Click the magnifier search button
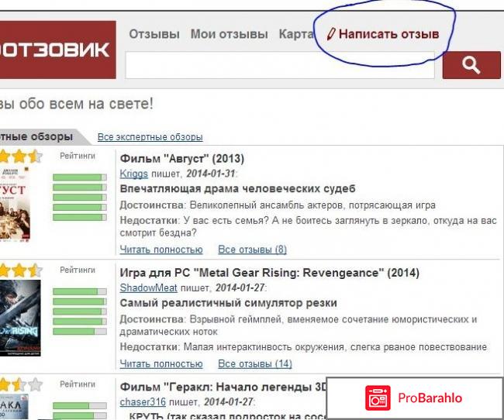Image resolution: width=504 pixels, height=420 pixels. coord(471,65)
